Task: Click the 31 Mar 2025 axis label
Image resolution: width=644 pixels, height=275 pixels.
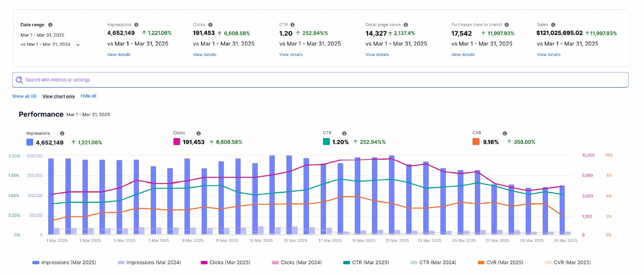Action: point(566,241)
